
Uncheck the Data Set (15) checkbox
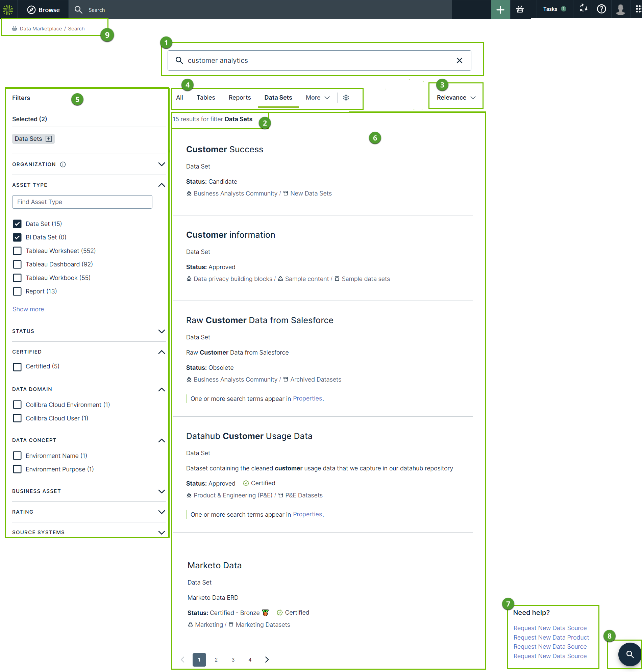coord(17,224)
